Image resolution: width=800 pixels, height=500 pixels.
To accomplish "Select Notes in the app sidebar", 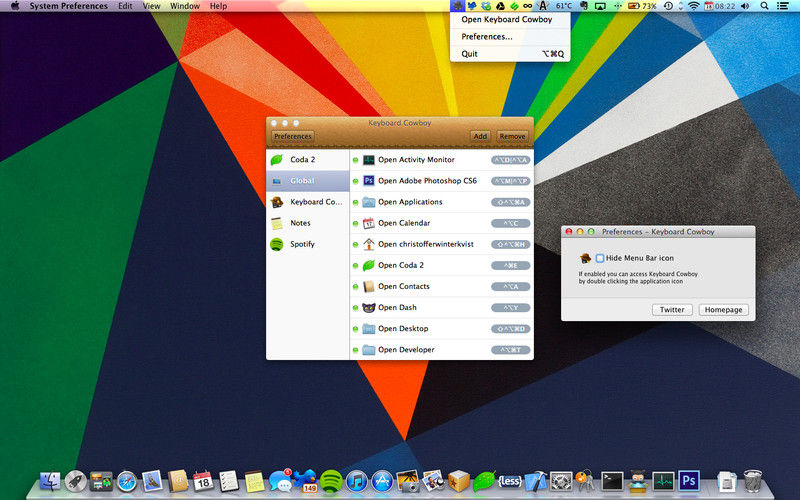I will pyautogui.click(x=308, y=223).
